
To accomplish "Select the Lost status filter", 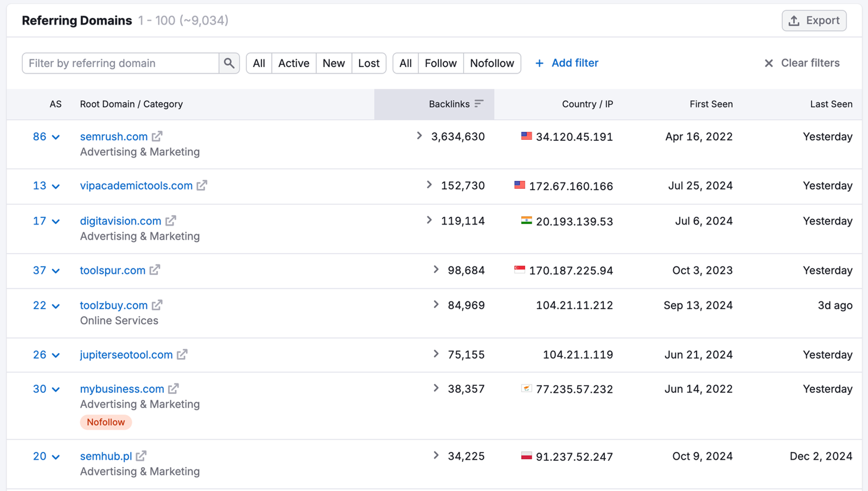I will (x=369, y=63).
